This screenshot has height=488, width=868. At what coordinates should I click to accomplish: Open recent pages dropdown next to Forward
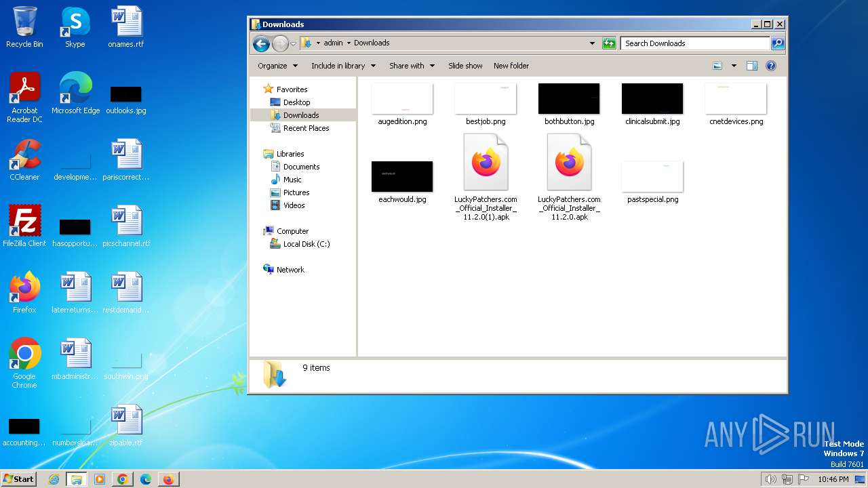coord(293,43)
